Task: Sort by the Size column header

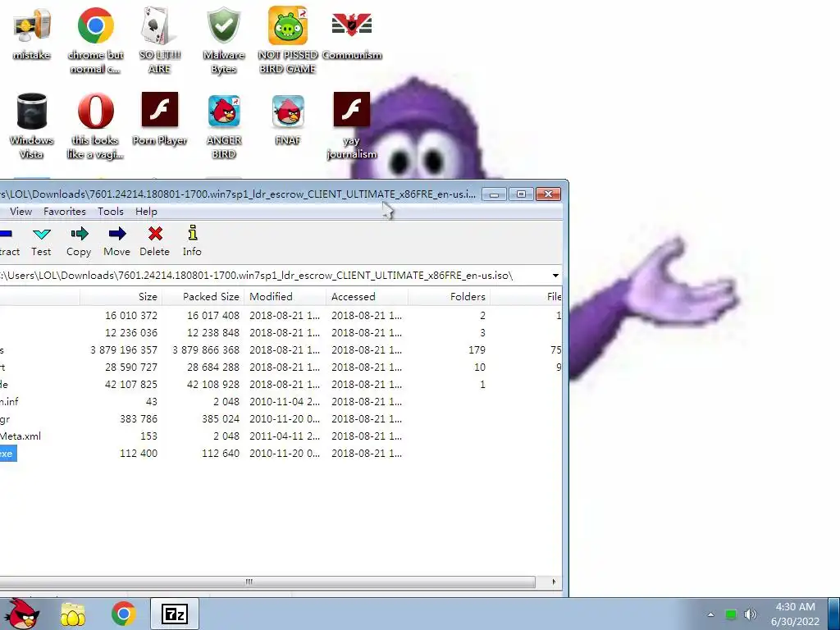Action: click(x=121, y=297)
